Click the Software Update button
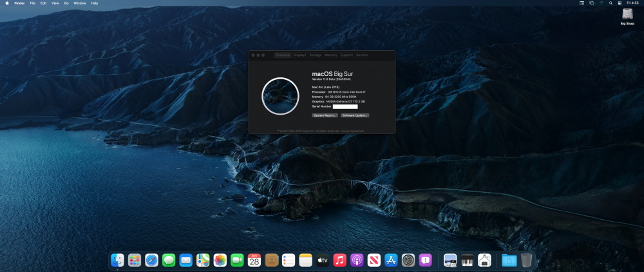Image resolution: width=644 pixels, height=272 pixels. pyautogui.click(x=355, y=115)
